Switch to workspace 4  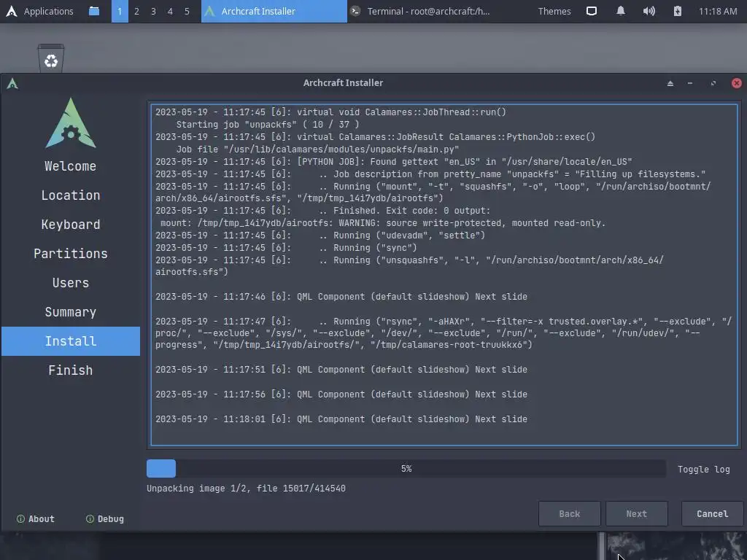point(170,11)
